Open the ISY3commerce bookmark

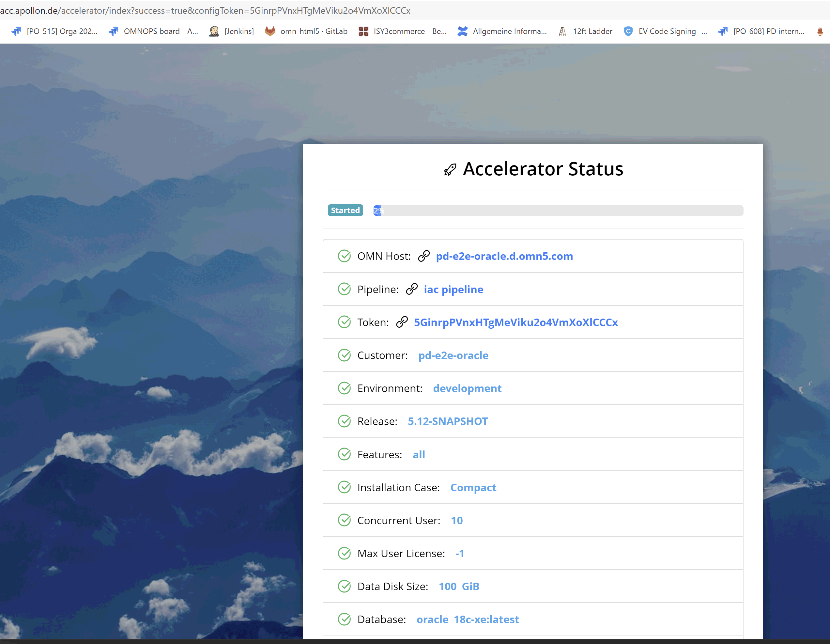(403, 31)
